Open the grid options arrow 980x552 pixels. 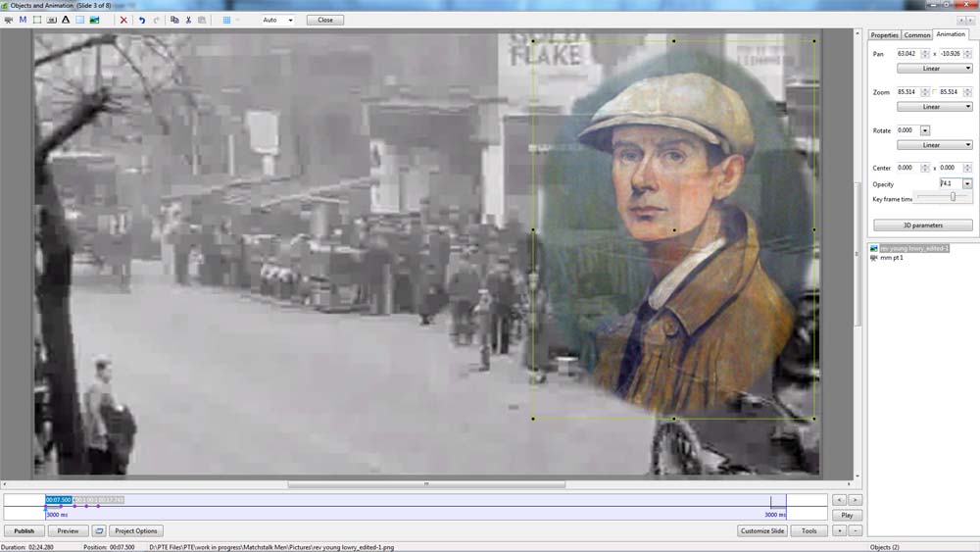(x=237, y=20)
